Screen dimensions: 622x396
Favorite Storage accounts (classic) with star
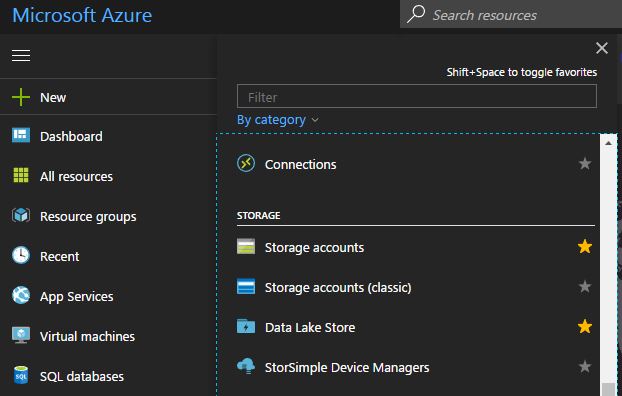[585, 286]
